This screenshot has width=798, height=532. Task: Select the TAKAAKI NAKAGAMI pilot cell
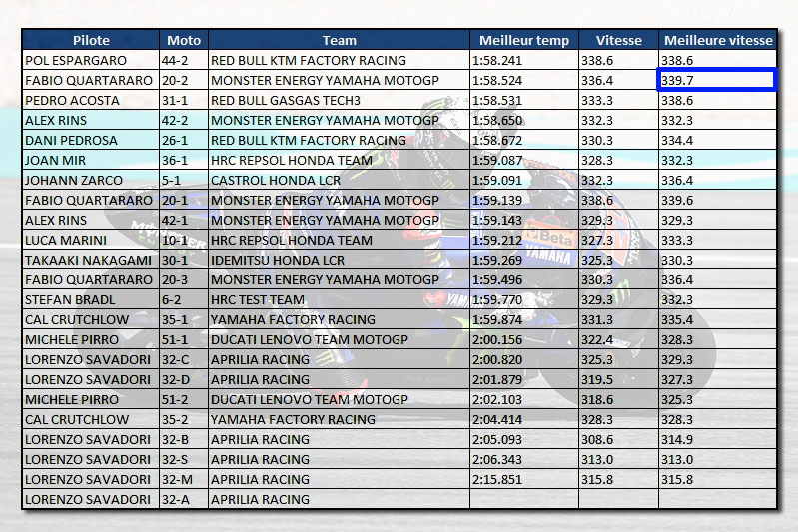point(91,260)
